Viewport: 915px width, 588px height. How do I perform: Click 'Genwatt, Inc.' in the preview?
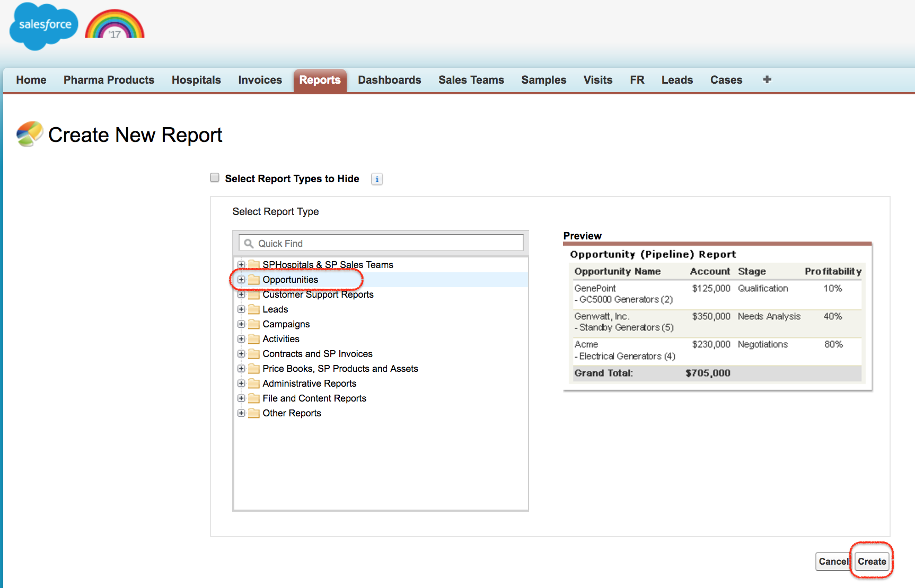click(602, 316)
